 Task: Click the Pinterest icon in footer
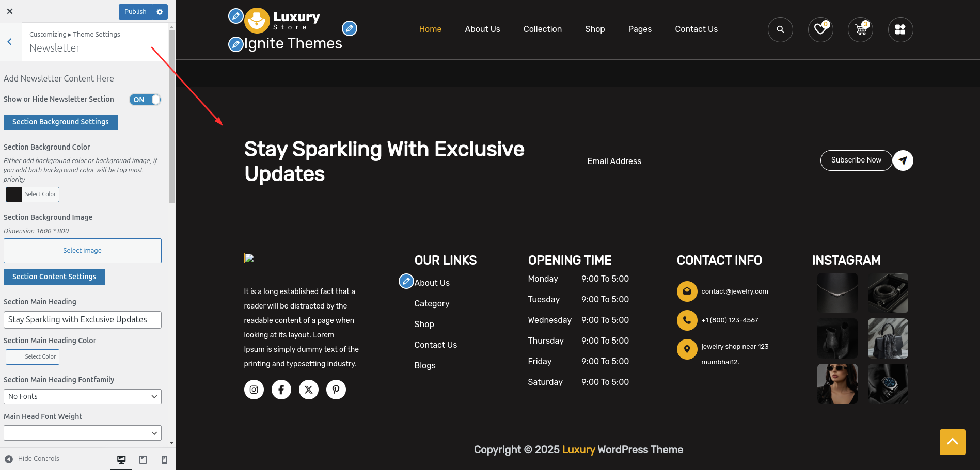point(336,390)
